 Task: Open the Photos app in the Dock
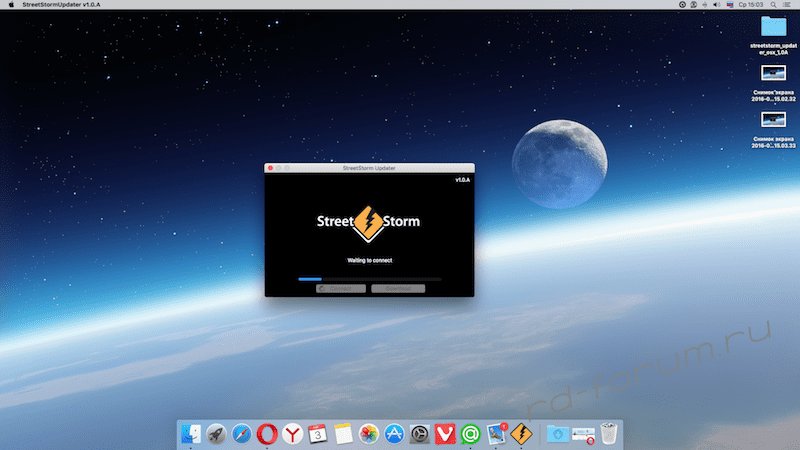click(x=368, y=434)
